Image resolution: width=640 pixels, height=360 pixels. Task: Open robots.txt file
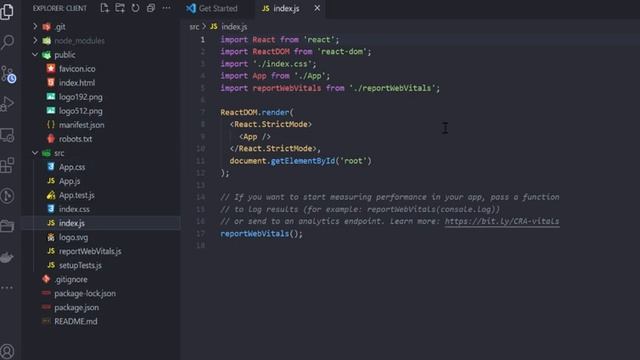75,139
